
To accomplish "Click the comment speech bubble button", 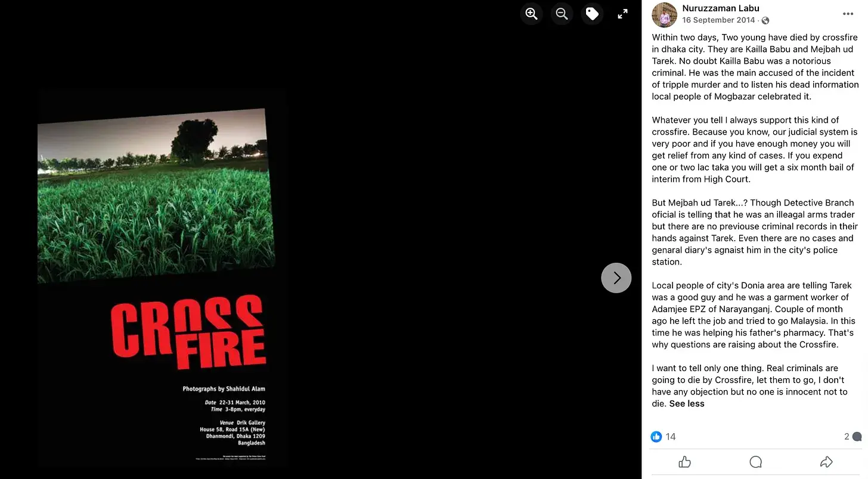I will click(755, 462).
